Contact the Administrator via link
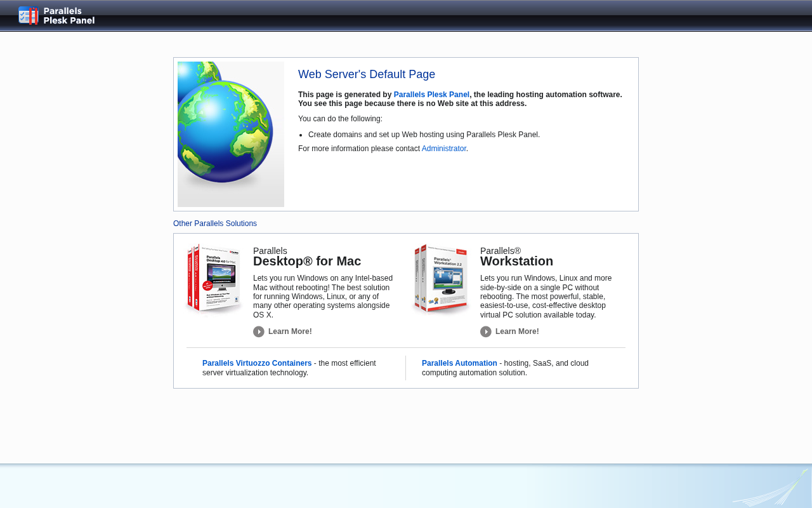812x508 pixels. click(444, 149)
